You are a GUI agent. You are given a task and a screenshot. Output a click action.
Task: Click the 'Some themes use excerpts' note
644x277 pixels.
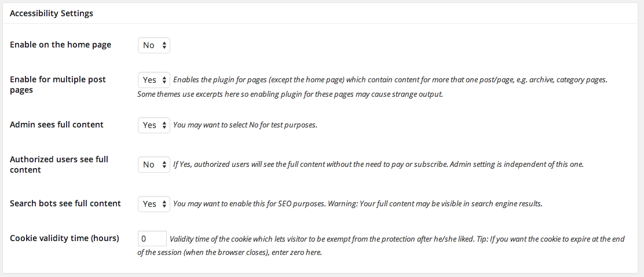click(290, 94)
